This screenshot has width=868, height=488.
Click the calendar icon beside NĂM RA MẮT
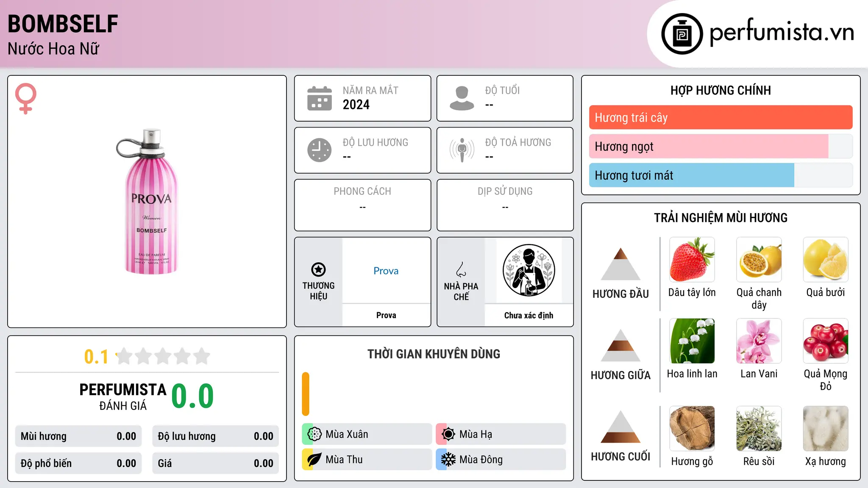[x=320, y=98]
